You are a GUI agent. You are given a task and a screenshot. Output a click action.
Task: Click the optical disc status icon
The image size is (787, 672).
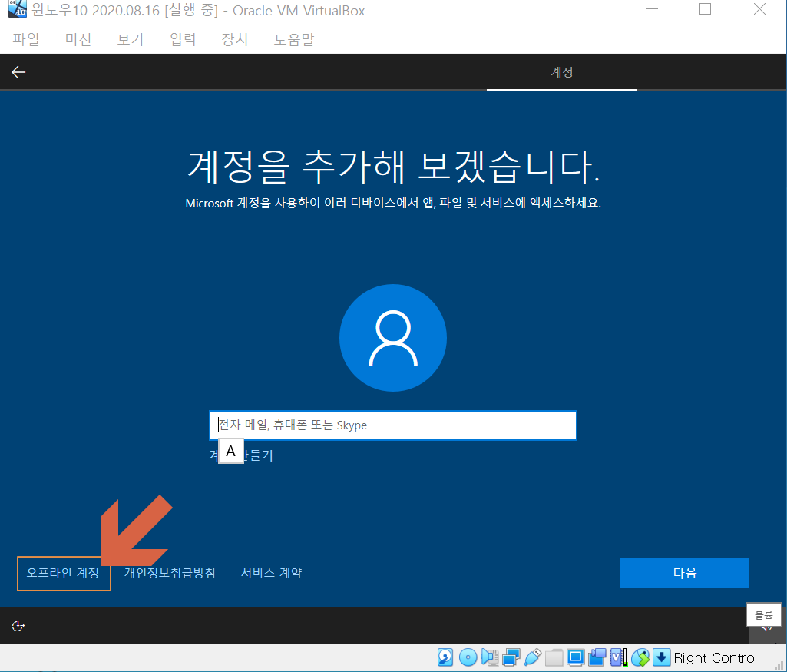[468, 657]
